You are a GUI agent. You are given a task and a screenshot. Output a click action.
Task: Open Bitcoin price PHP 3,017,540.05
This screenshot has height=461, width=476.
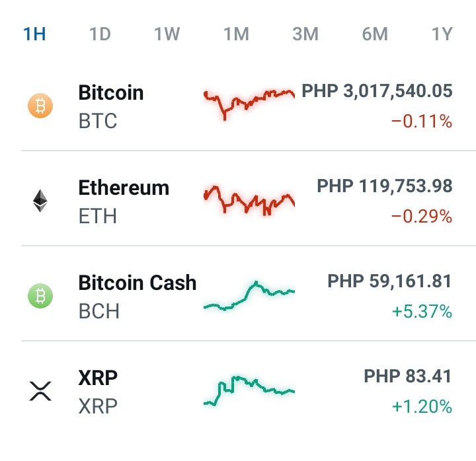coord(377,91)
